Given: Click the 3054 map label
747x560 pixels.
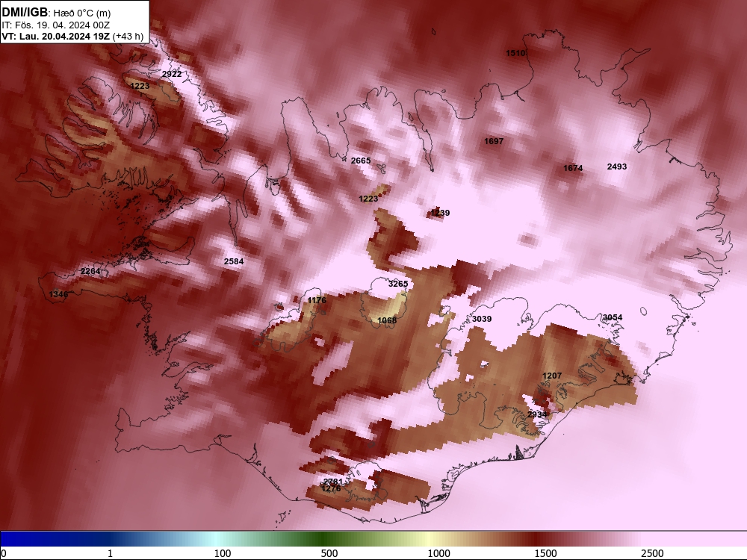Looking at the screenshot, I should coord(613,317).
